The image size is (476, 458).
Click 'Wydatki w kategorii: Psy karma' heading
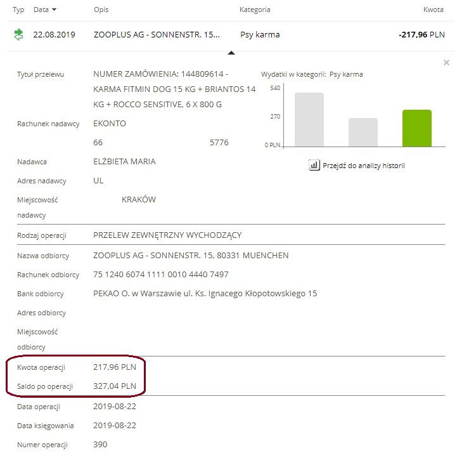(312, 74)
